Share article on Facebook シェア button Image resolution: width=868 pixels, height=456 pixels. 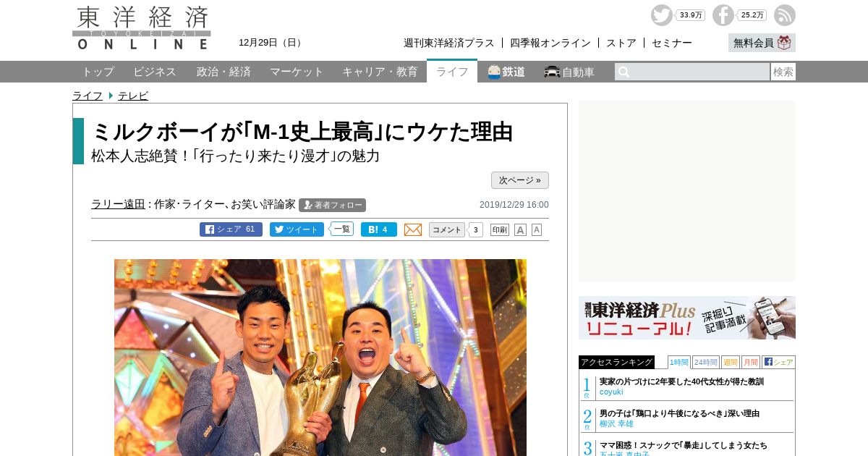click(x=231, y=229)
